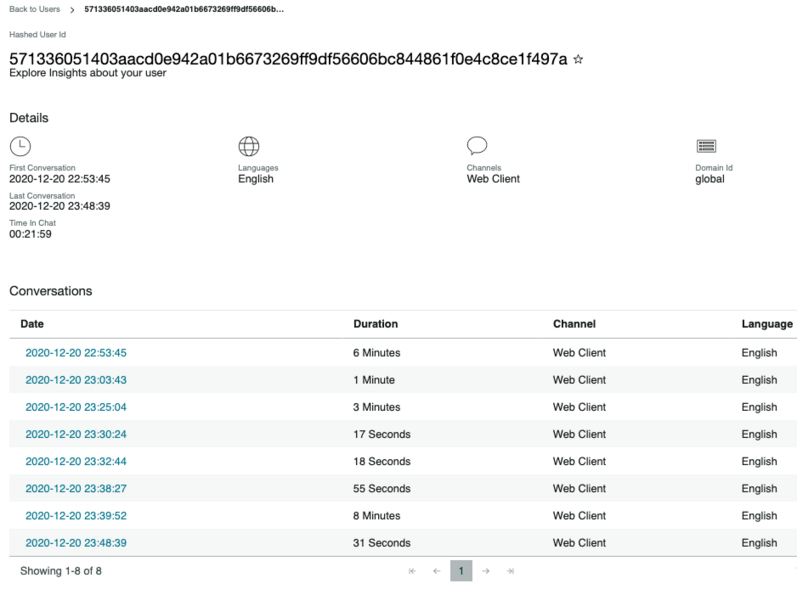Click the favorite star icon beside user ID

[x=578, y=59]
